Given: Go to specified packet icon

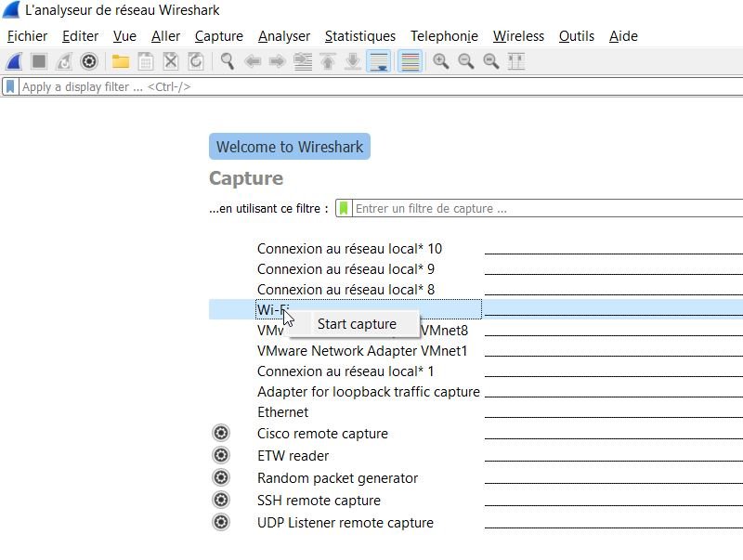Looking at the screenshot, I should coord(303,61).
